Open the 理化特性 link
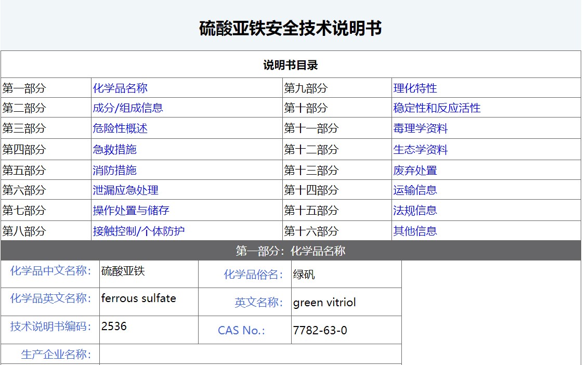Image resolution: width=588 pixels, height=365 pixels. [x=415, y=88]
